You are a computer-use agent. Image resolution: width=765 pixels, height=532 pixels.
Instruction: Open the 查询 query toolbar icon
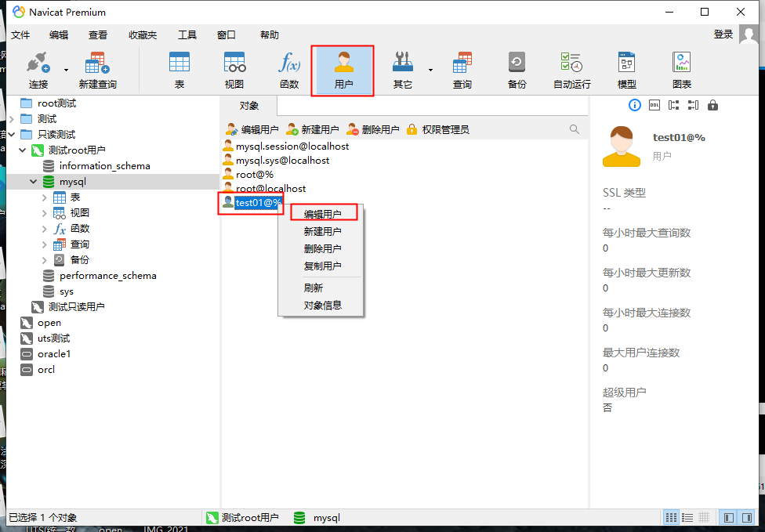click(x=462, y=71)
